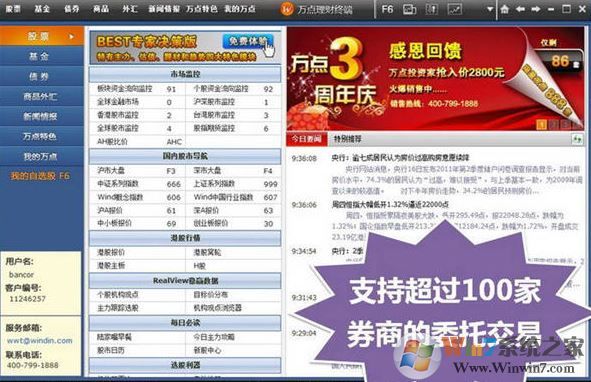
Task: Click the top toolbar icon with the up arrow
Action: [x=431, y=9]
